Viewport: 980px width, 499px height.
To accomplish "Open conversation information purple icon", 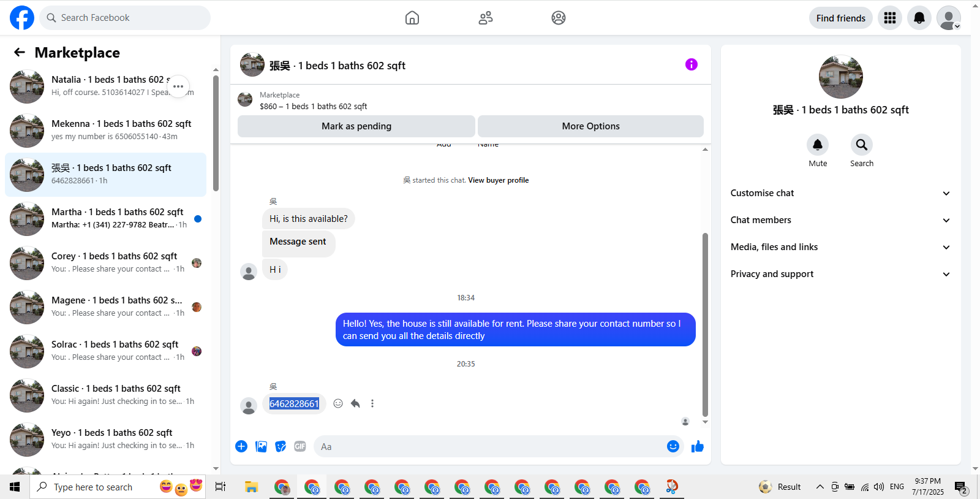I will coord(692,64).
